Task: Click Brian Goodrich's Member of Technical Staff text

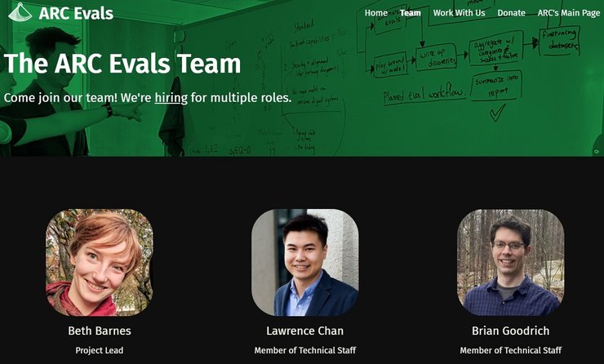Action: pyautogui.click(x=510, y=350)
